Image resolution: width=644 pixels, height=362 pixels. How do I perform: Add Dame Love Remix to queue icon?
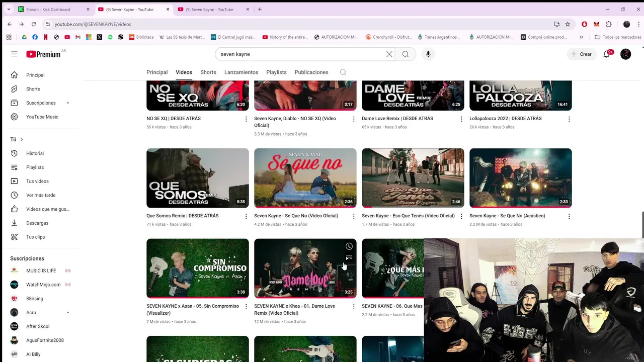click(349, 258)
